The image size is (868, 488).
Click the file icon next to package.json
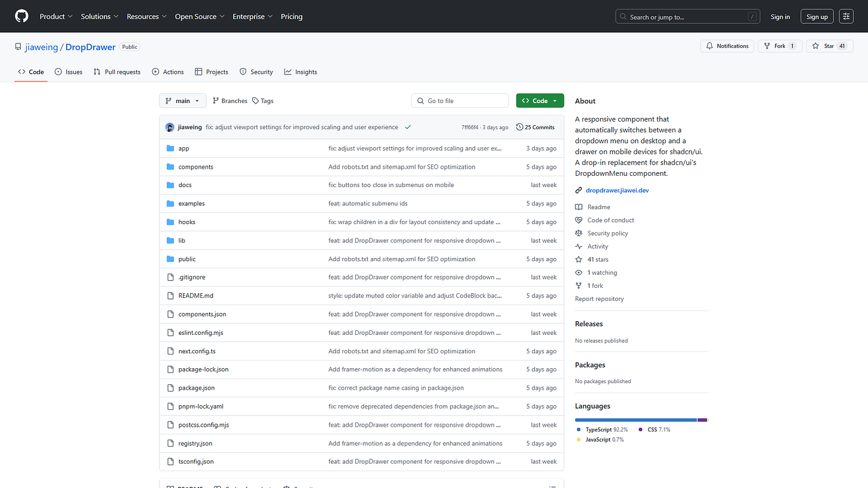(x=170, y=388)
